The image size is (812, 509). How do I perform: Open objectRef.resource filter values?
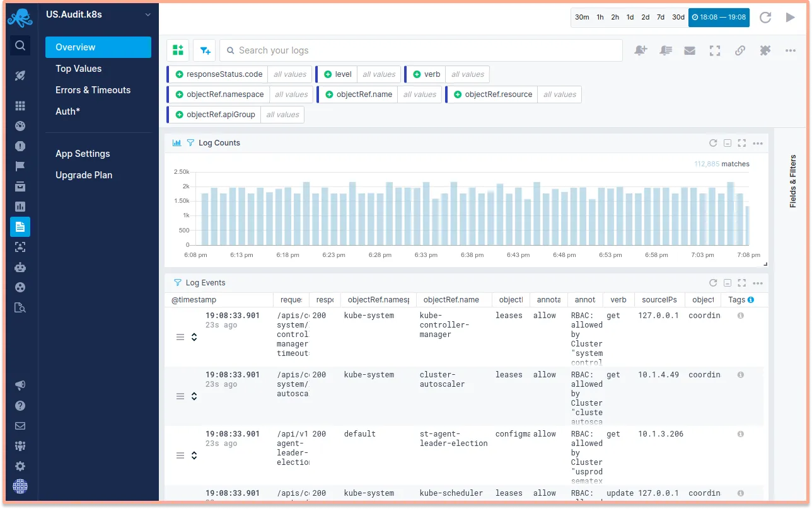[560, 94]
